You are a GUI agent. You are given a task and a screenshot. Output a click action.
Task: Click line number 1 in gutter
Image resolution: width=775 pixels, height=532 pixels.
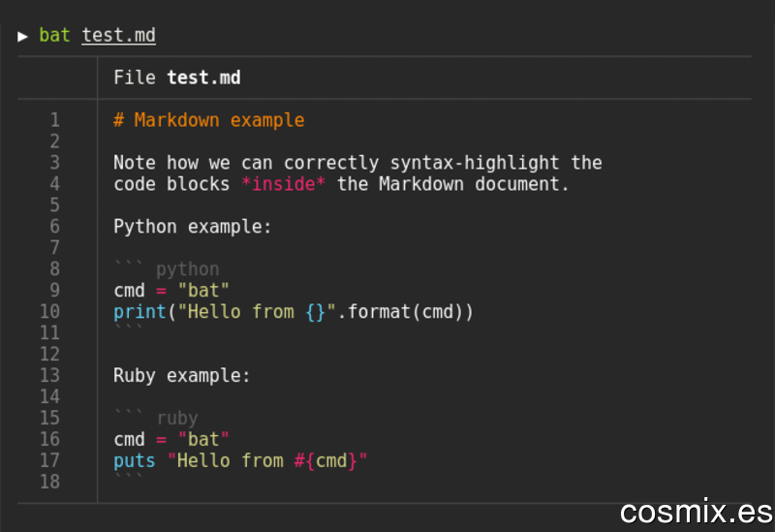[55, 120]
